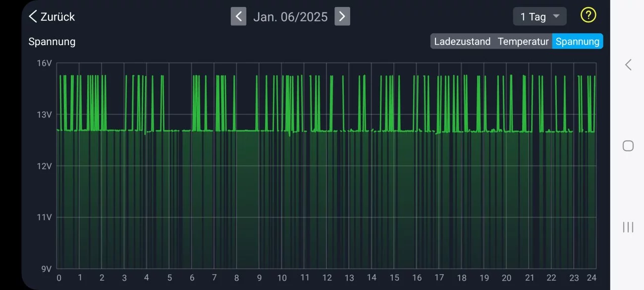
Task: Select hour 24 on the time axis
Action: click(x=591, y=278)
